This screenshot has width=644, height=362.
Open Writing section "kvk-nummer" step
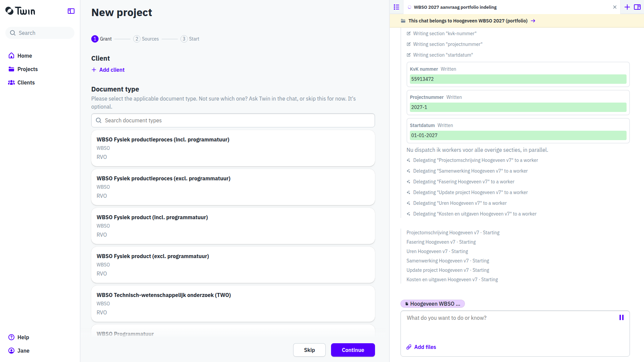[x=441, y=34]
